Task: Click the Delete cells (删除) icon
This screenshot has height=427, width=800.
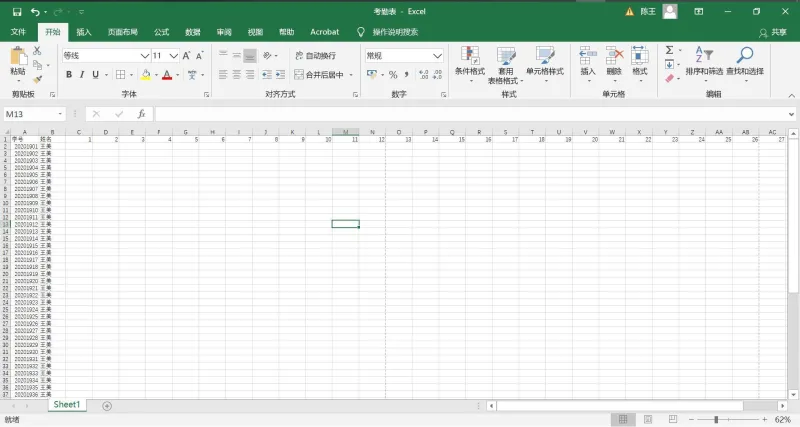Action: (614, 55)
